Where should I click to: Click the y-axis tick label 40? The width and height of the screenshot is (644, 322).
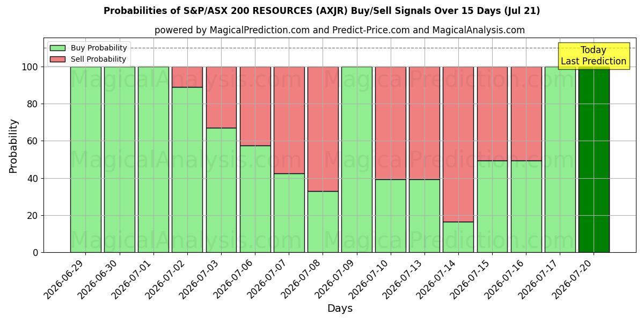click(33, 178)
